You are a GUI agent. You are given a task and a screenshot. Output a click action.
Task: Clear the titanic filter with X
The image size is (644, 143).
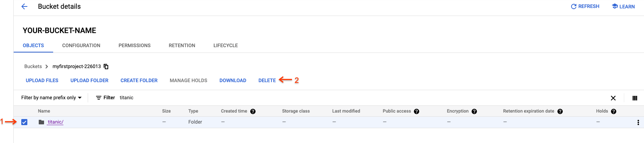[x=613, y=98]
